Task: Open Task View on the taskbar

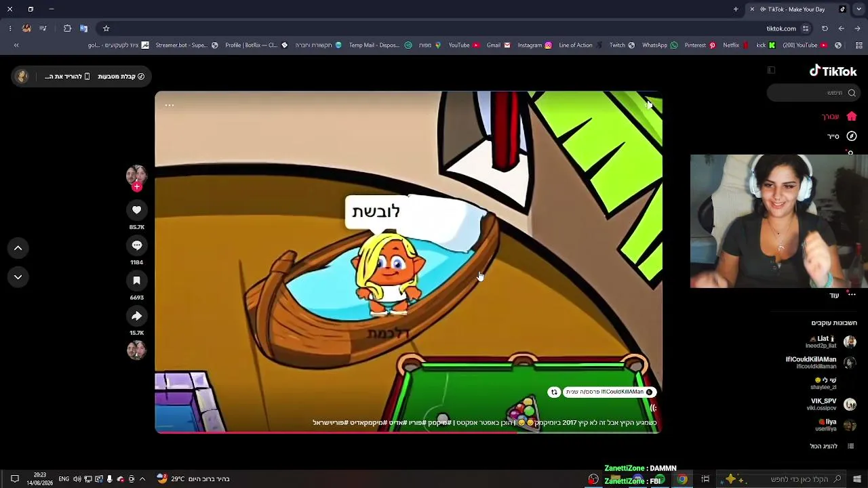Action: [705, 479]
